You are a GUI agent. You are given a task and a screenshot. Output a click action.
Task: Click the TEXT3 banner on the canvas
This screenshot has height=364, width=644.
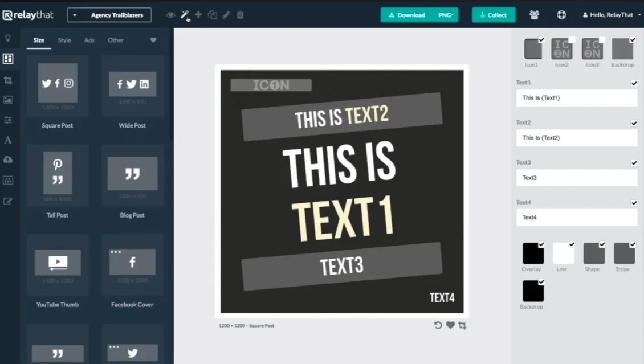tap(342, 266)
